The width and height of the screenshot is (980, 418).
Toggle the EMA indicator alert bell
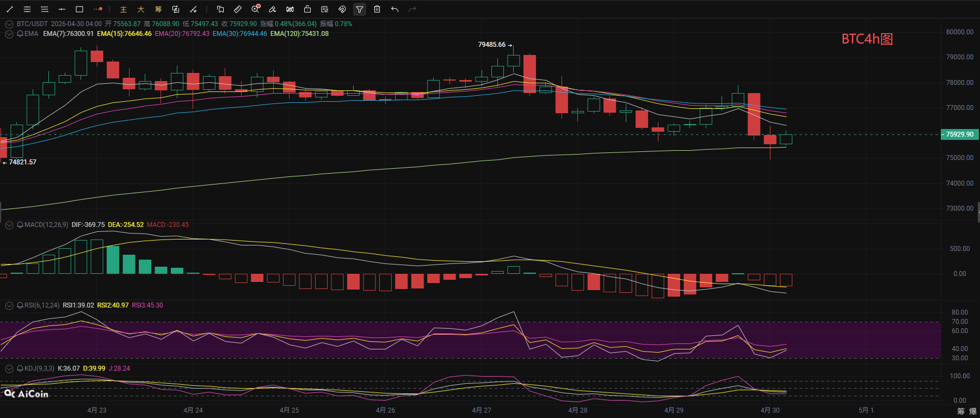coord(20,34)
